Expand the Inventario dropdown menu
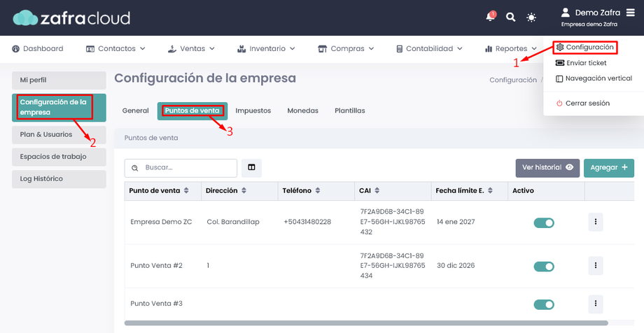This screenshot has width=644, height=333. pyautogui.click(x=267, y=49)
